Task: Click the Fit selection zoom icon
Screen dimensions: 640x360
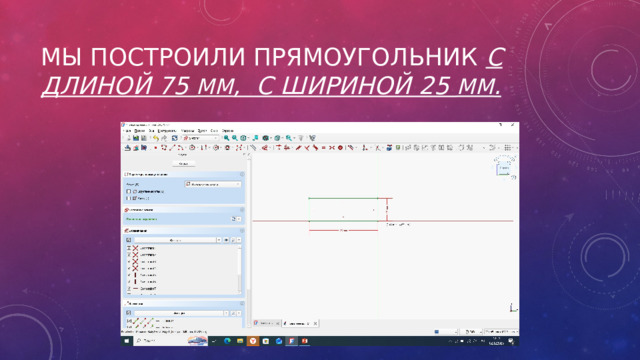Action: (235, 138)
